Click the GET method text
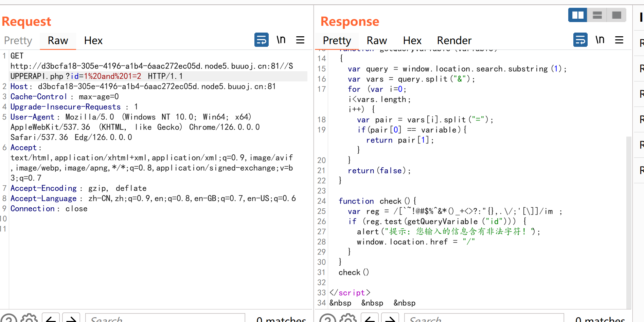This screenshot has height=322, width=644. 17,56
